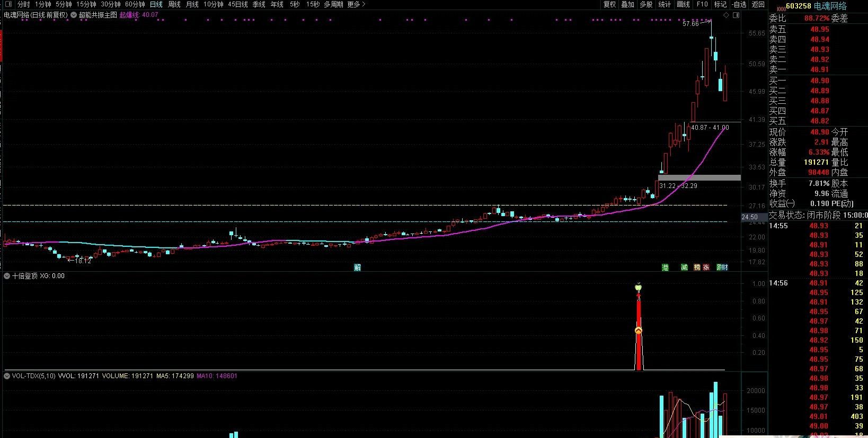Click the gray 31.22-32.29 gap bar
The image size is (868, 438).
(699, 177)
